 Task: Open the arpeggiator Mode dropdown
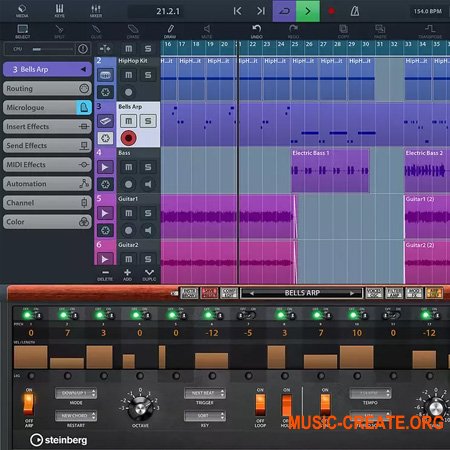(76, 393)
